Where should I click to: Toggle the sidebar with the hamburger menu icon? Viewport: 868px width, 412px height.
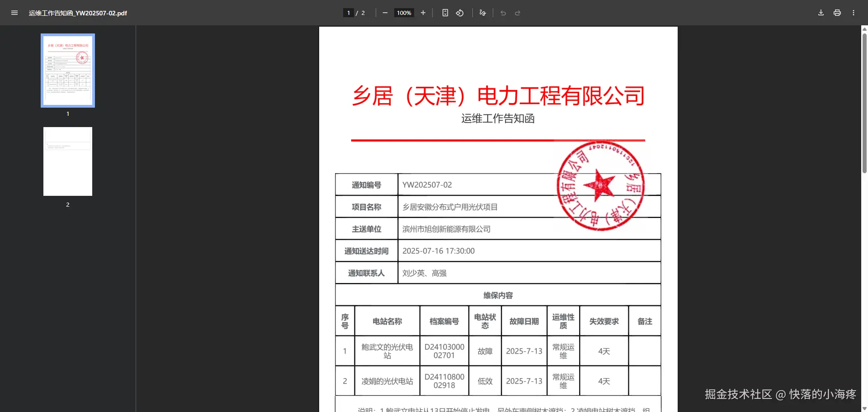14,13
